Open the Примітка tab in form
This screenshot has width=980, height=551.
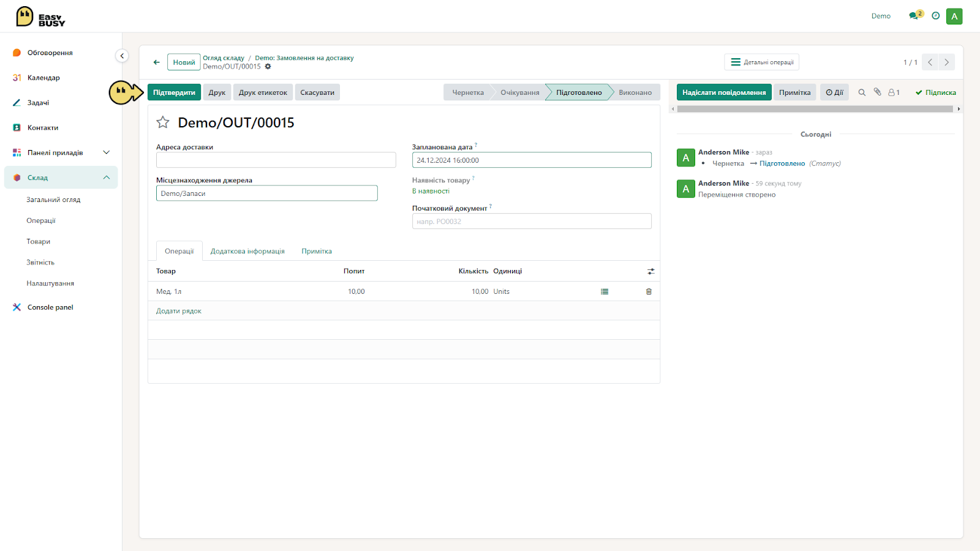317,251
